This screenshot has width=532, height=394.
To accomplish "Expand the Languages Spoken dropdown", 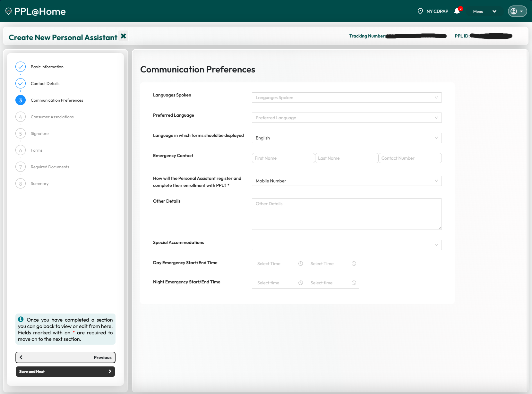I will (x=347, y=97).
